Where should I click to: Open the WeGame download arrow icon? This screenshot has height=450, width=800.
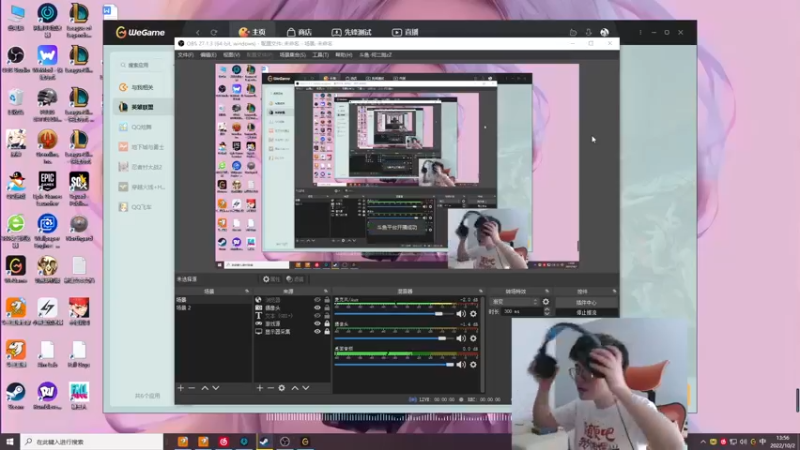point(588,32)
